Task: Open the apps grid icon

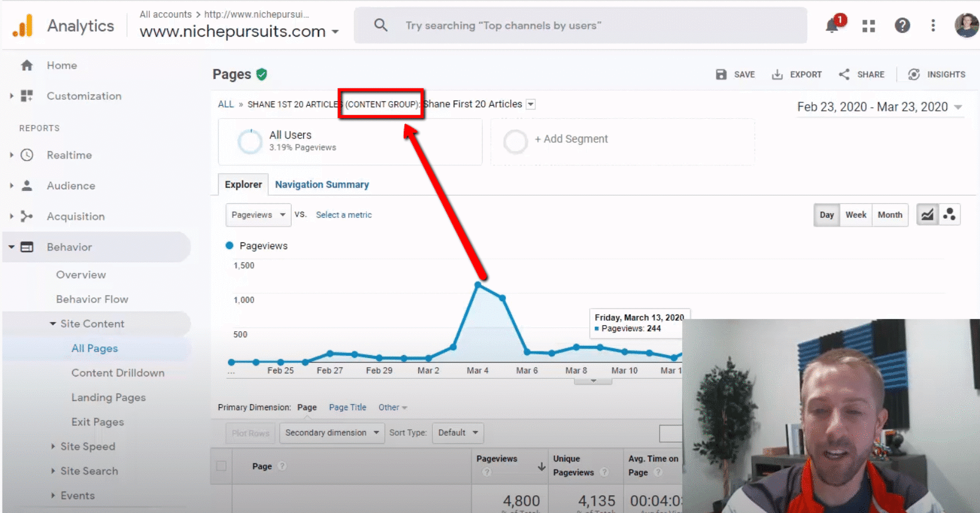Action: [869, 26]
